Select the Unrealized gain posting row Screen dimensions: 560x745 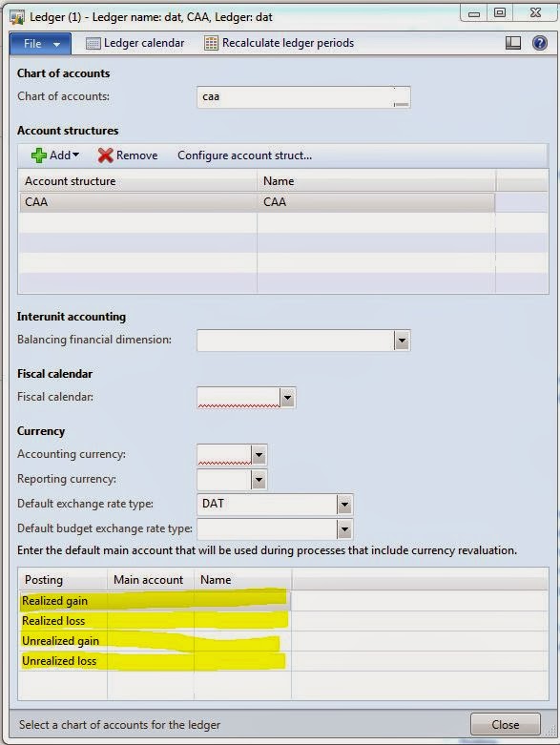pyautogui.click(x=155, y=641)
